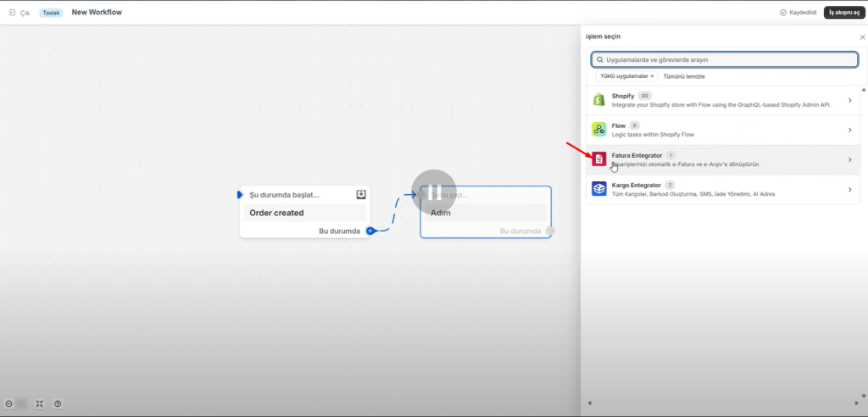The width and height of the screenshot is (868, 417).
Task: Focus the app and task search field
Action: [x=725, y=60]
